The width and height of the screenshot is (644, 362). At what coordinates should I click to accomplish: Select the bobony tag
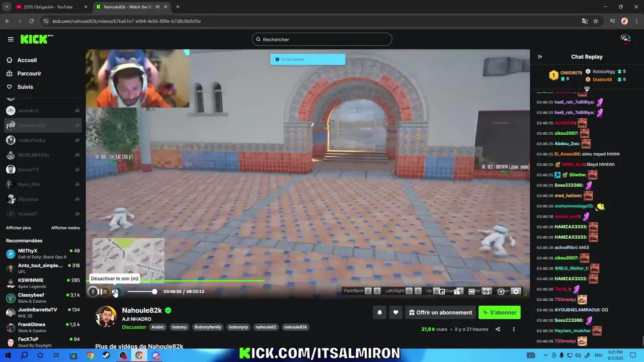[179, 327]
